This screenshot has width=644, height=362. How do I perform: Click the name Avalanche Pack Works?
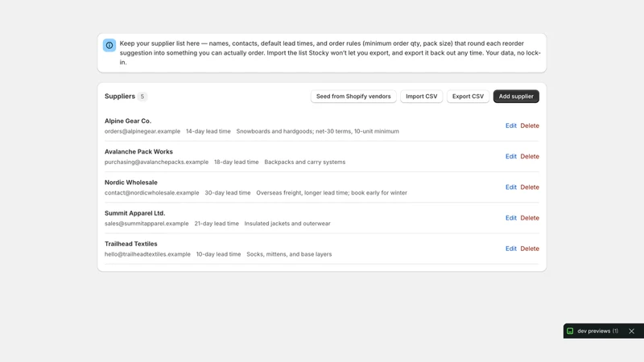tap(138, 151)
